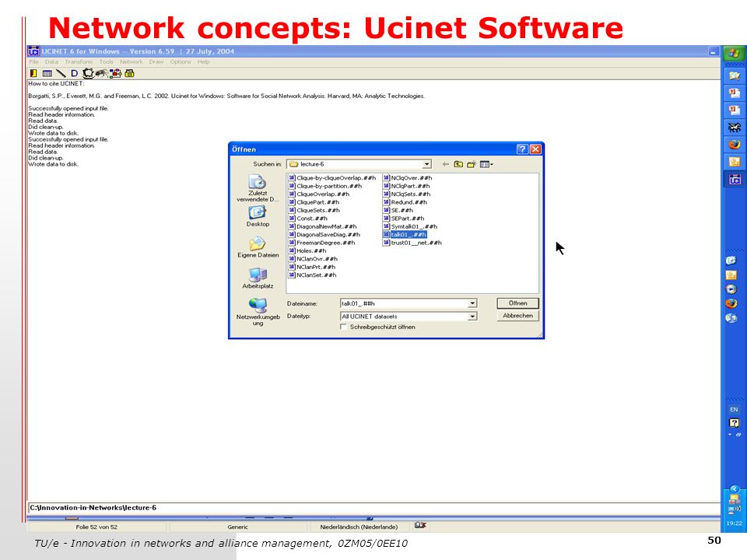Click the Windows Start button in taskbar

tap(734, 53)
